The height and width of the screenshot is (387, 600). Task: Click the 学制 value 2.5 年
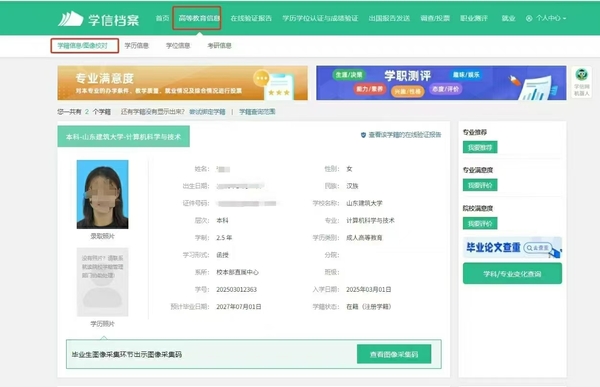click(x=224, y=238)
